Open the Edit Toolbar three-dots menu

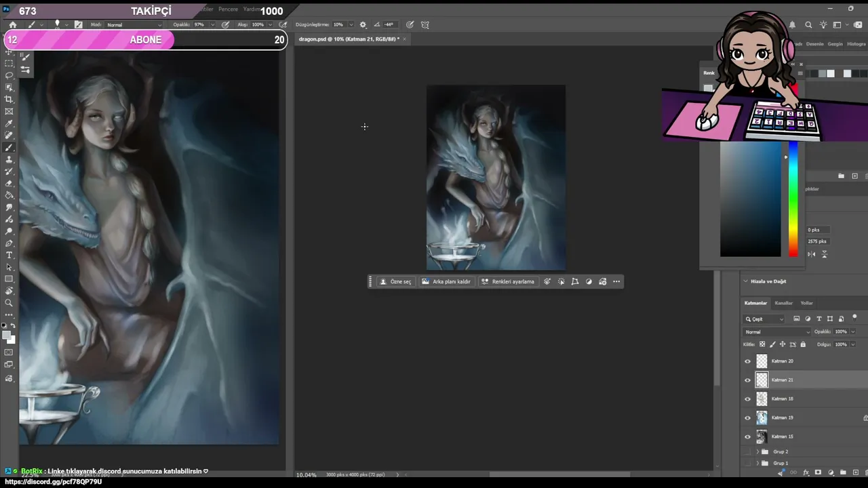(9, 315)
